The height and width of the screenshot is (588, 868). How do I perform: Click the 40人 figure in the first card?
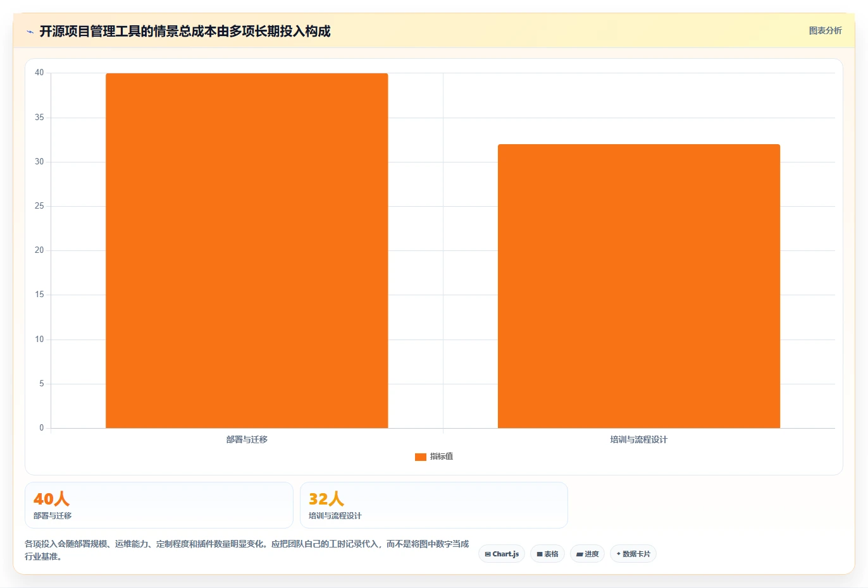(x=51, y=499)
